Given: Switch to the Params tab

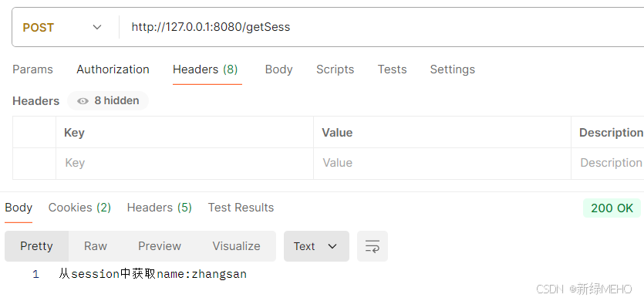Looking at the screenshot, I should pos(32,69).
